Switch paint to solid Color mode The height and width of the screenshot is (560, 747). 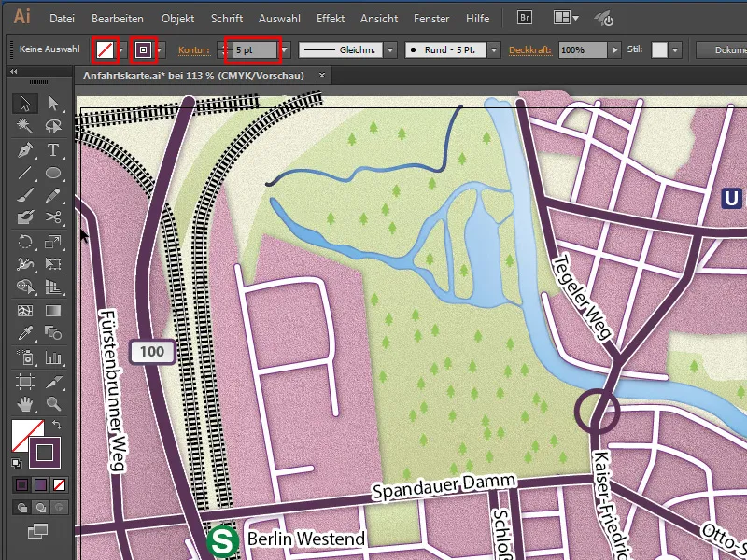tap(21, 484)
